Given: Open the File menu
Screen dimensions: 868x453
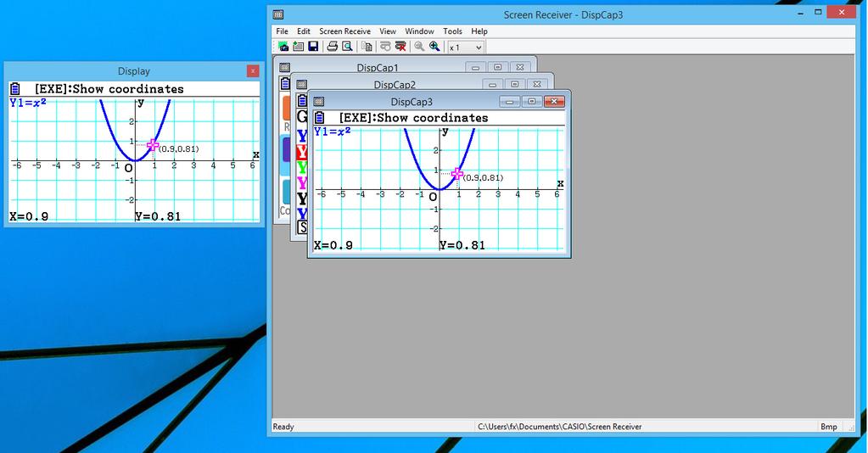Looking at the screenshot, I should click(x=282, y=31).
